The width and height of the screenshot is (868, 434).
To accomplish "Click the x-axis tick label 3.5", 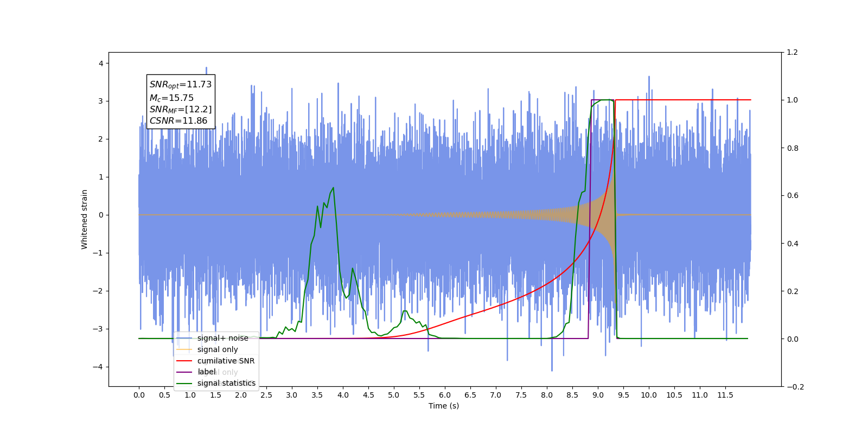I will click(317, 395).
